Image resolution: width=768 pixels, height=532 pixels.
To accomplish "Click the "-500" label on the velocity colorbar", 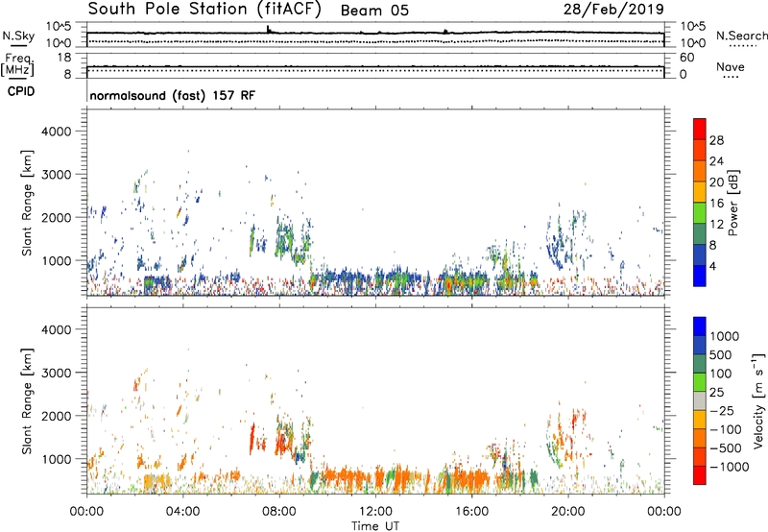I will click(x=726, y=448).
